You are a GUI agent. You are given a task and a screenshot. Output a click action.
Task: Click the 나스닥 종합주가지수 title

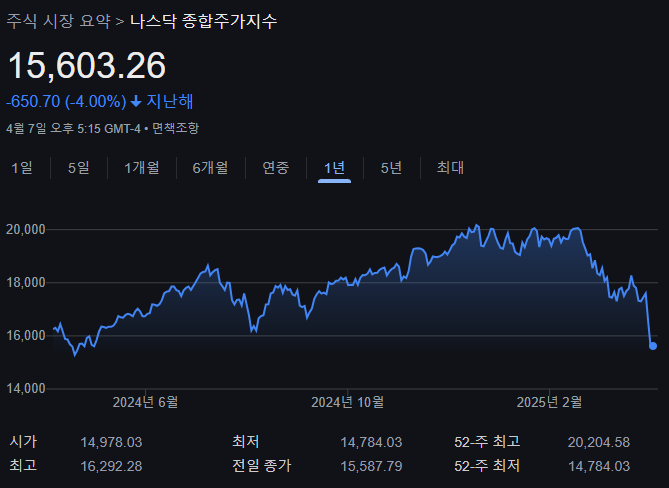[x=204, y=21]
